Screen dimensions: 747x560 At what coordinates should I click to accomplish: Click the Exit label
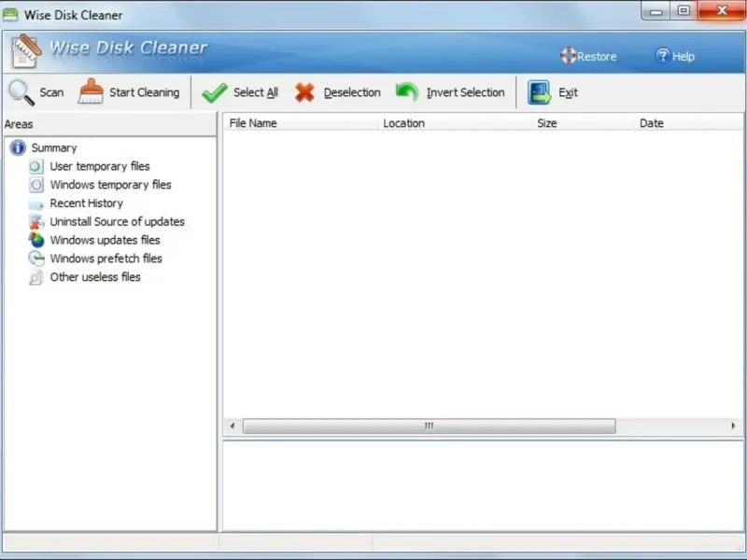point(568,92)
